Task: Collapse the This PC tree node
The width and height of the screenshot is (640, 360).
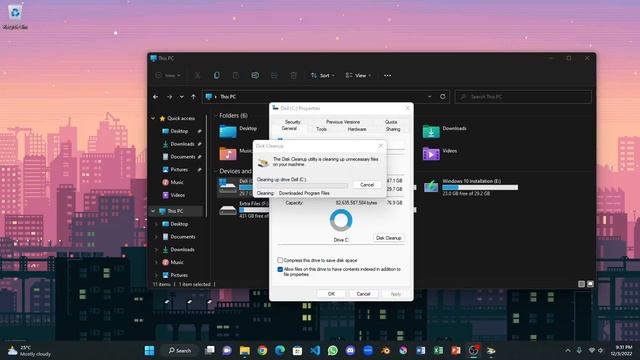Action: point(153,211)
